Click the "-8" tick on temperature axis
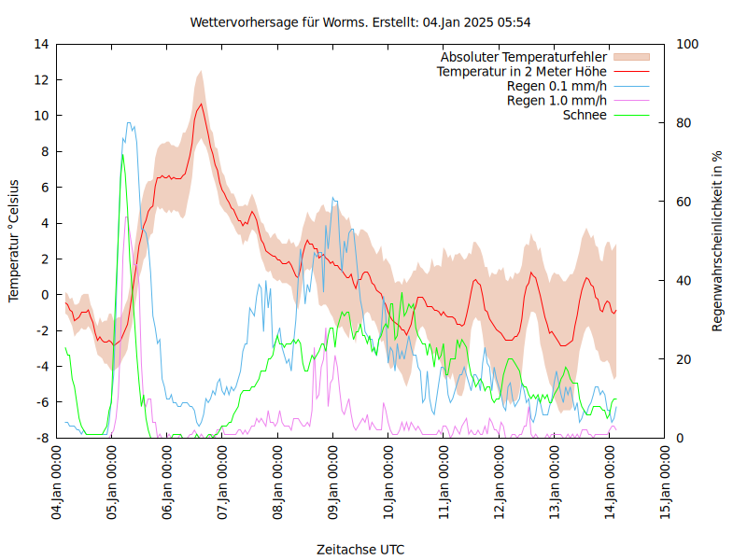 tap(43, 438)
